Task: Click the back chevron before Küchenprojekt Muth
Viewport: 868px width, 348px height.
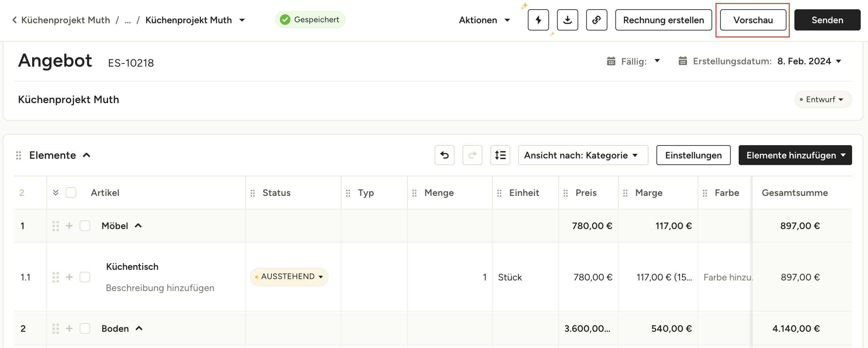Action: [x=15, y=20]
